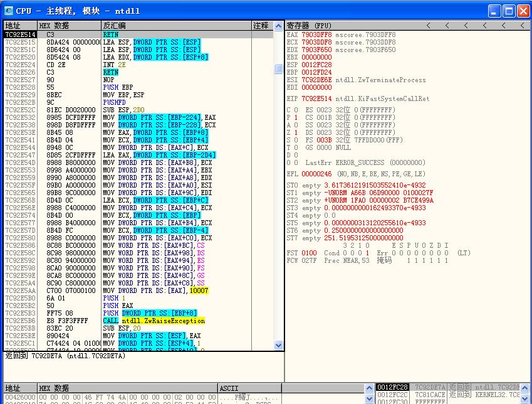Select the LEA EDX,[ESP+8] instruction
This screenshot has height=404, width=532.
click(x=155, y=57)
